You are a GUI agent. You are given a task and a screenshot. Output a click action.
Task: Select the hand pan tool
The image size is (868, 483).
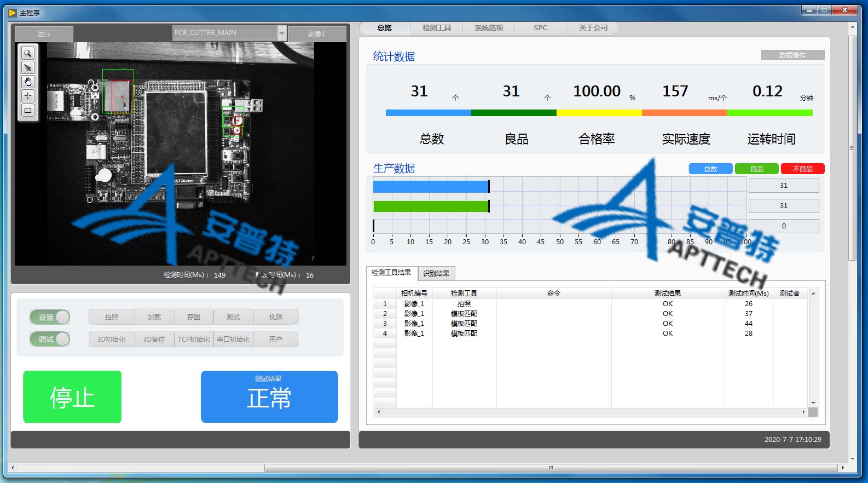click(x=27, y=82)
